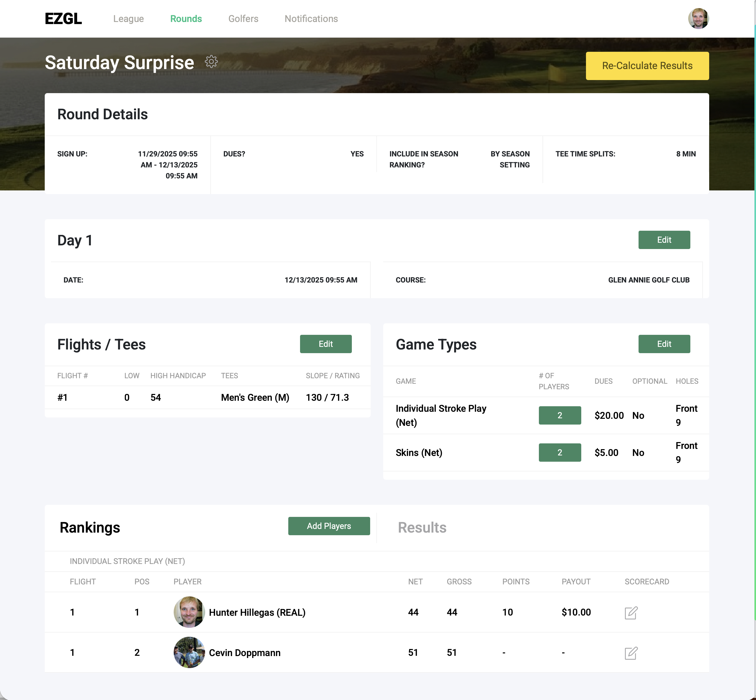Click Cevin Doppmann's profile photo

click(189, 652)
